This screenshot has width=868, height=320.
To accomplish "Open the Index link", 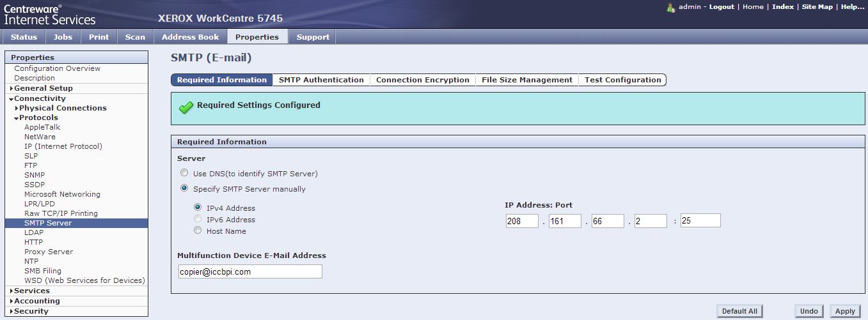I will coord(783,7).
